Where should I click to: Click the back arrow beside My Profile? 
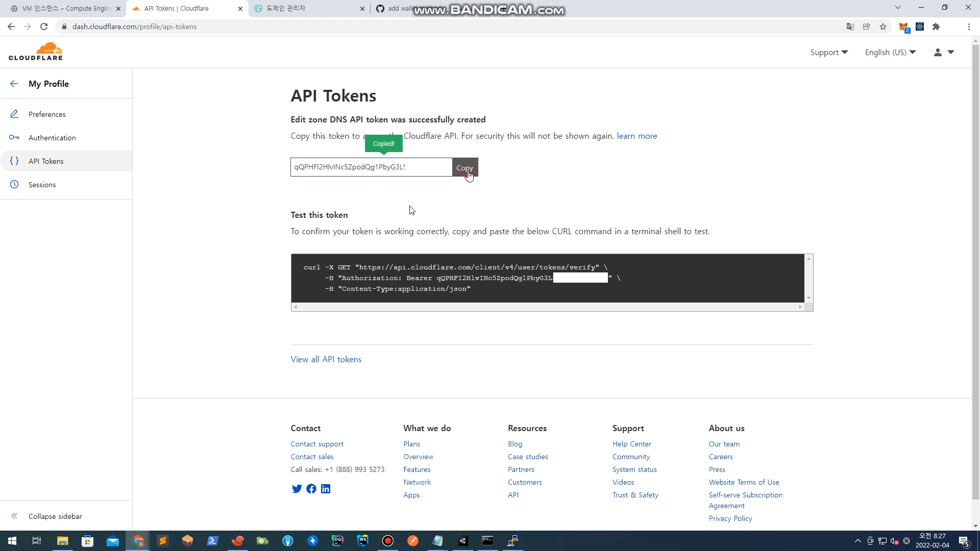pos(14,84)
